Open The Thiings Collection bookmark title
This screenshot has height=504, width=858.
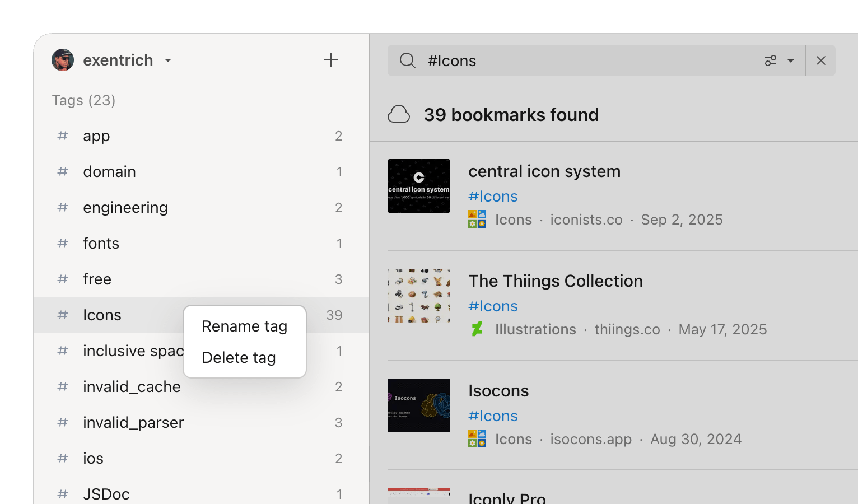point(556,281)
